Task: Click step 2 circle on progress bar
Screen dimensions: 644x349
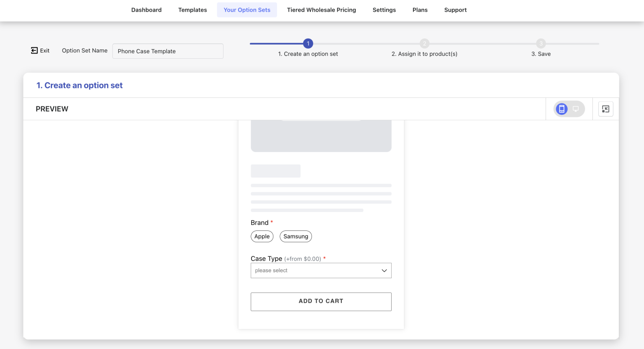Action: pos(424,43)
